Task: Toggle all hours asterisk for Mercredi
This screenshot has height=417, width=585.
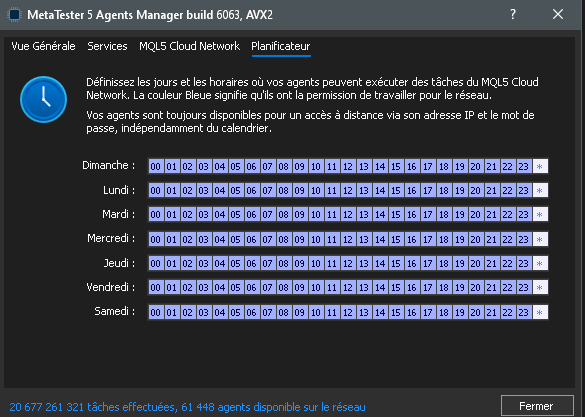Action: (x=540, y=239)
